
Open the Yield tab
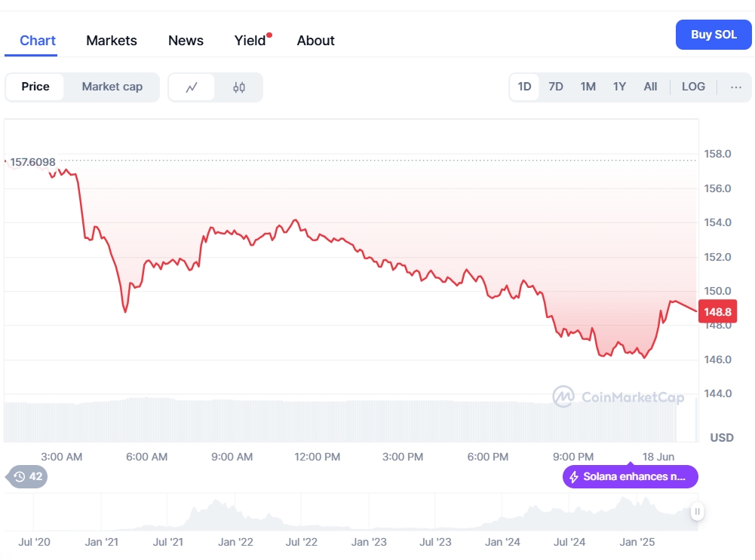tap(250, 41)
